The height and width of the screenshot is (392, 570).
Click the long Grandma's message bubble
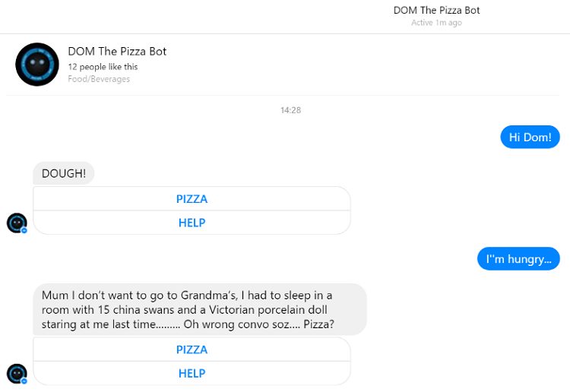[x=199, y=309]
